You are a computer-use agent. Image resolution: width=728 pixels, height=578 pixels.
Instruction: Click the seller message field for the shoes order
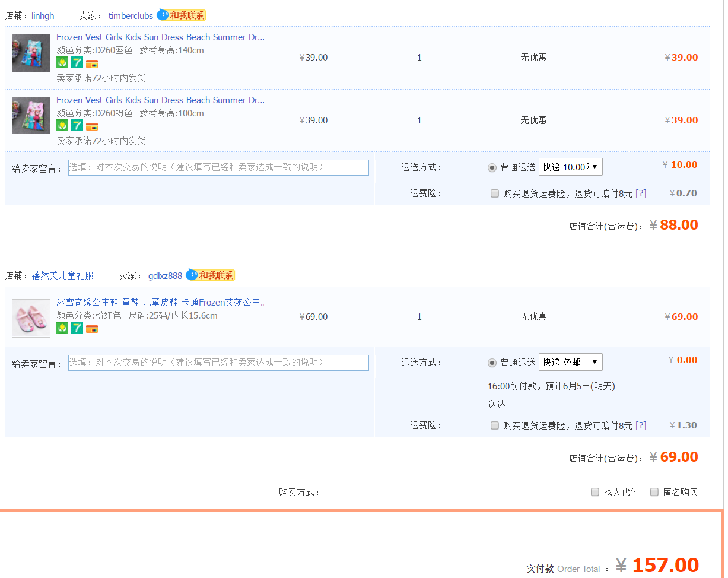click(x=218, y=363)
